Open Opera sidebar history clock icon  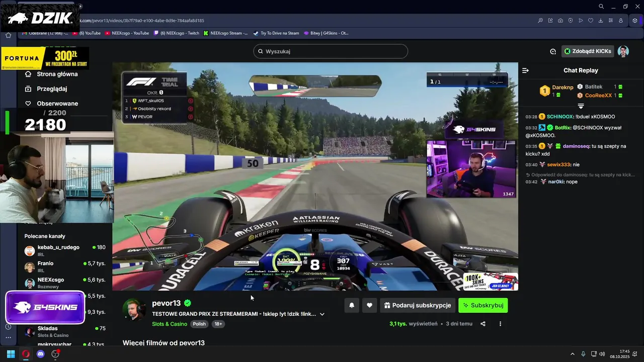coord(8,327)
